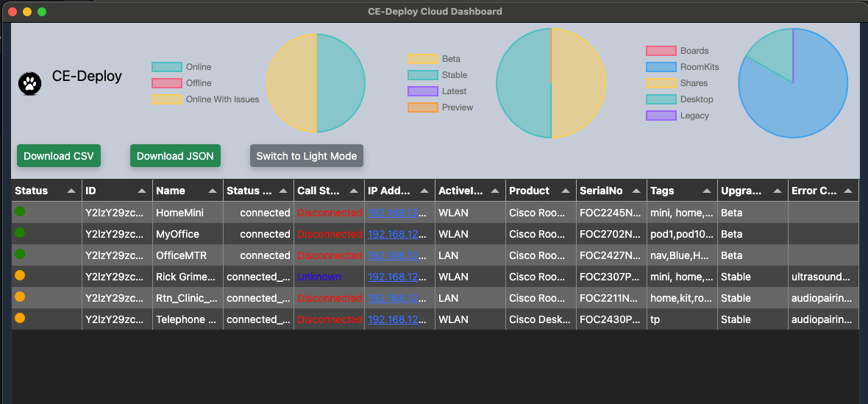Click the orange status dot for Telephone row
The width and height of the screenshot is (868, 404).
click(20, 319)
